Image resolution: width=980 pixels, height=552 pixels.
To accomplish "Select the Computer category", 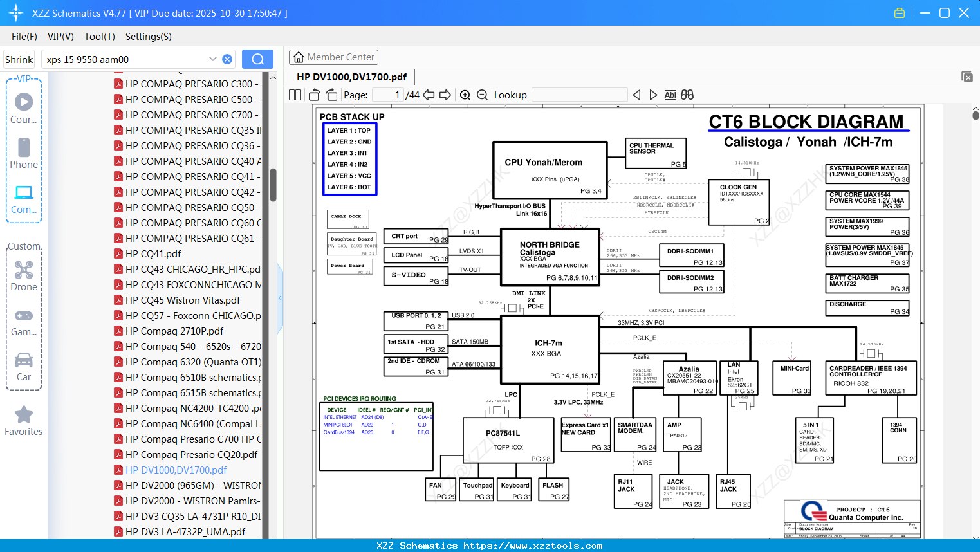I will (x=24, y=199).
